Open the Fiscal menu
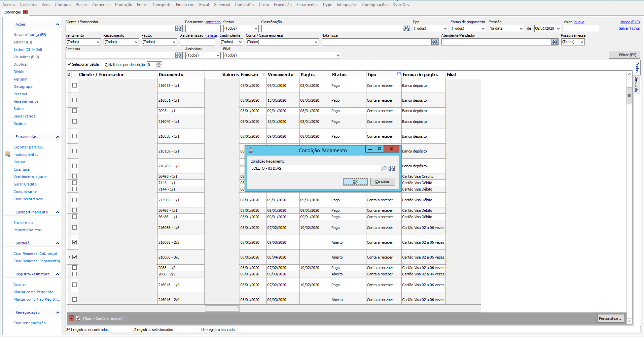The image size is (644, 337). [204, 5]
